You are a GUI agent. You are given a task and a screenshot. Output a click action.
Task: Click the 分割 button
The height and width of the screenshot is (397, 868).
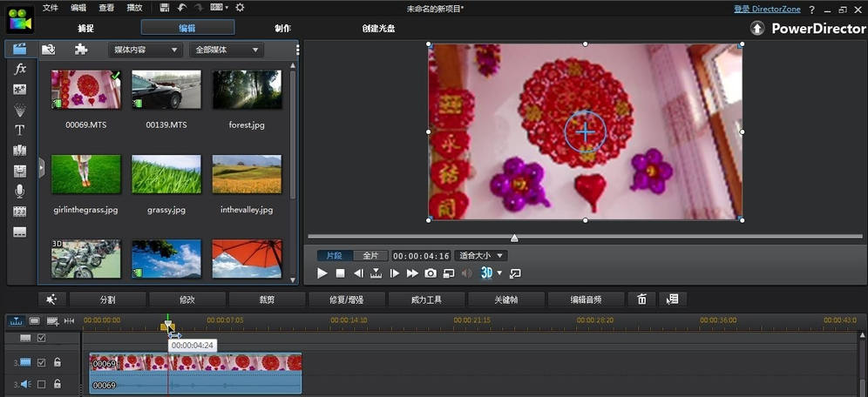tap(107, 299)
